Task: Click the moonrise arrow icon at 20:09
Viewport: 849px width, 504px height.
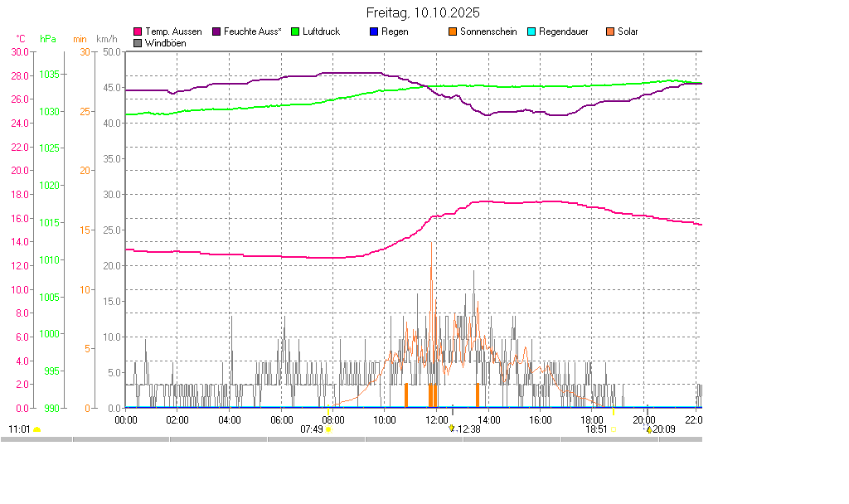Action: (x=649, y=429)
